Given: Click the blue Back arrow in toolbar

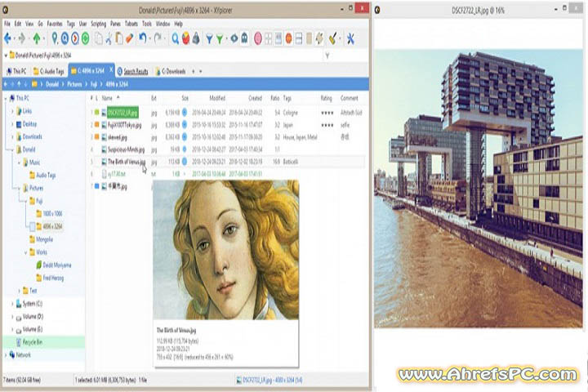Looking at the screenshot, I should (7, 38).
